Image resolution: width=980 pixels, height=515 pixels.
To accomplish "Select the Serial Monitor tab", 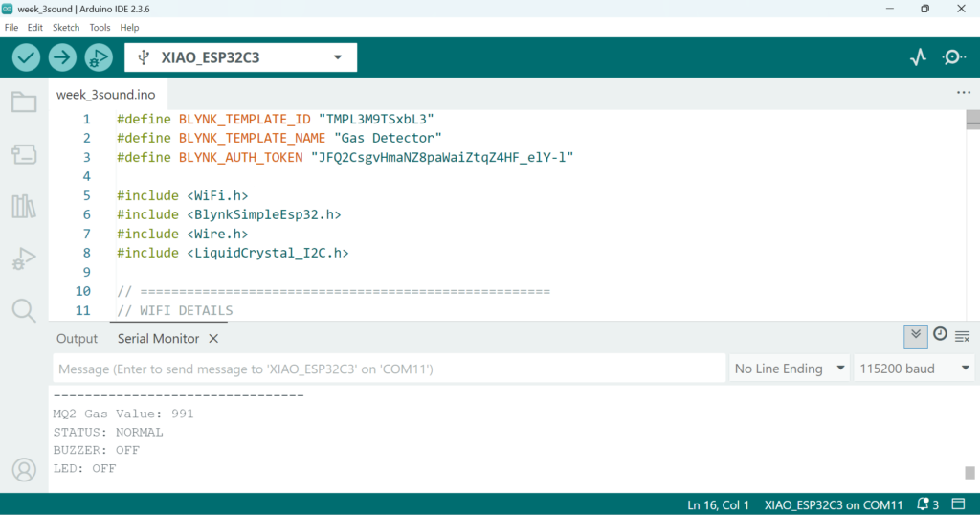I will coord(158,339).
